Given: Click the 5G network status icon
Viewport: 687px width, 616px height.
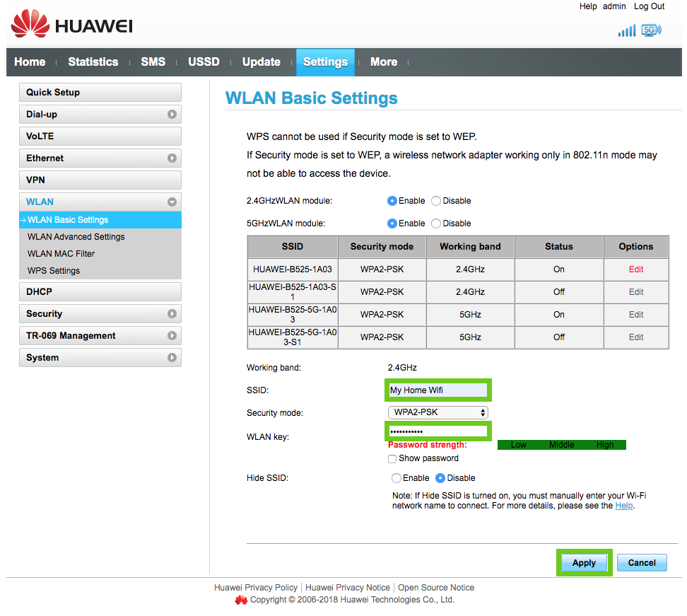Looking at the screenshot, I should pos(651,30).
